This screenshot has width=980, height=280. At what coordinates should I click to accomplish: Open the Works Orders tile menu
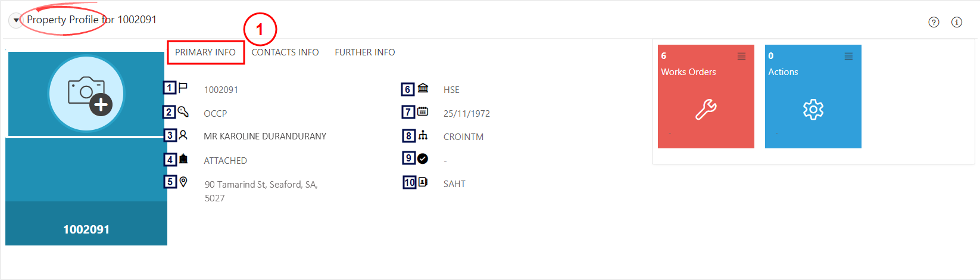[x=741, y=56]
